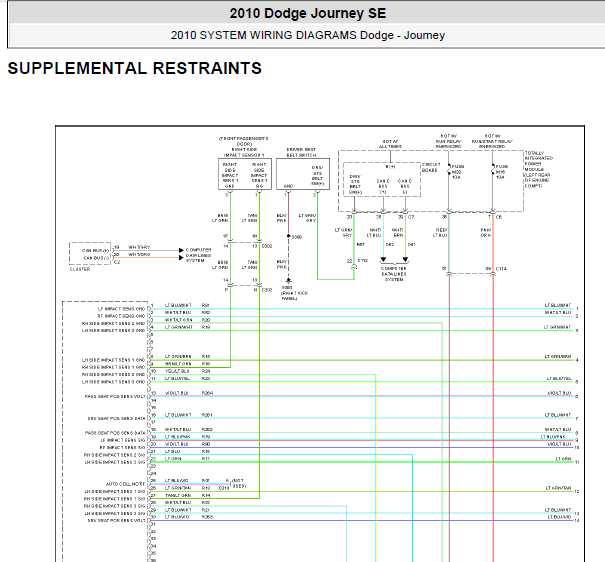The image size is (605, 562).
Task: Click "COMPUTER DATA LINES SYSTEM" below the C7 arrows
Action: pyautogui.click(x=394, y=274)
